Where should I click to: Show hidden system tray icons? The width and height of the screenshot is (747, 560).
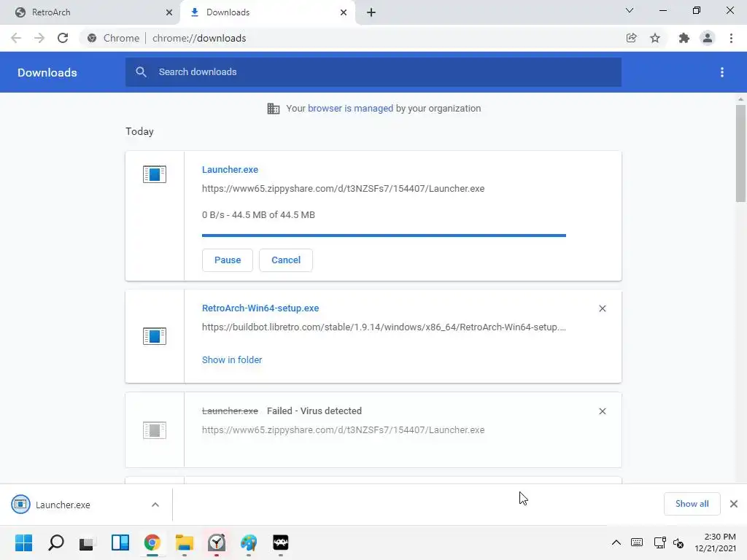[616, 542]
